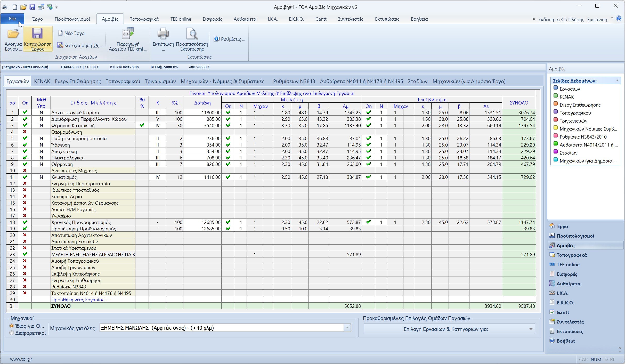
Task: Click the help icon at top right
Action: pyautogui.click(x=619, y=19)
